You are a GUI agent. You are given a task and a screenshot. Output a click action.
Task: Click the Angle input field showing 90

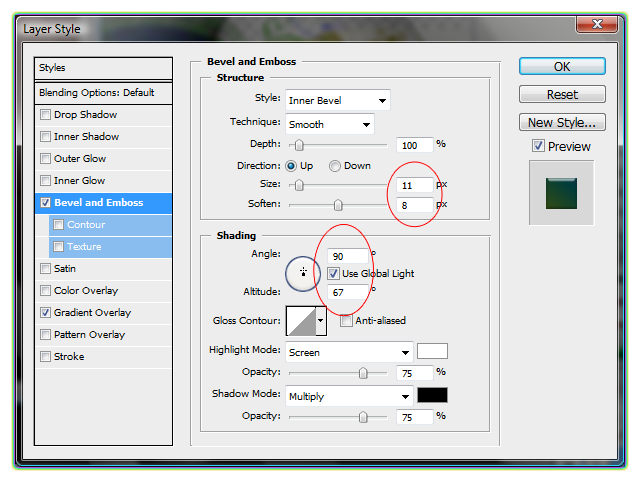pyautogui.click(x=348, y=256)
